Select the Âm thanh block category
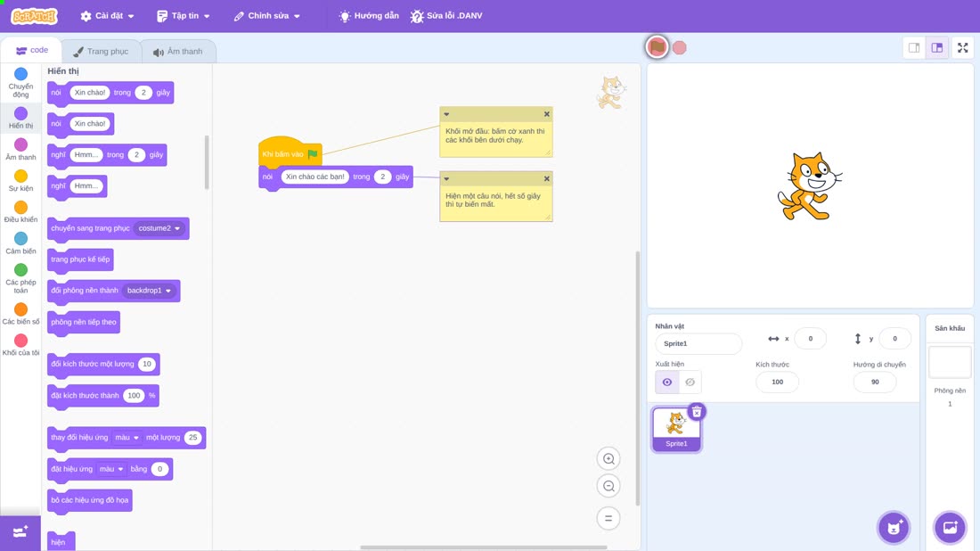Screen dimensions: 980x551 [x=20, y=150]
